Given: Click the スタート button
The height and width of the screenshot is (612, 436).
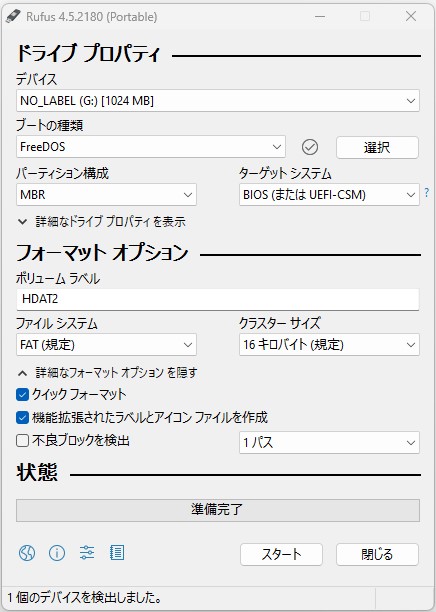Looking at the screenshot, I should [281, 554].
